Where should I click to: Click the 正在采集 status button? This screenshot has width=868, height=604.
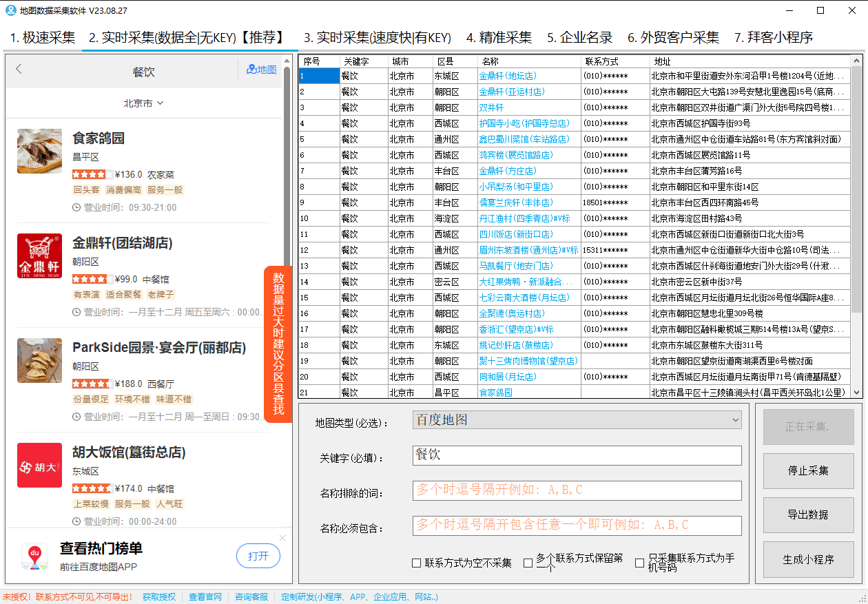[x=808, y=427]
